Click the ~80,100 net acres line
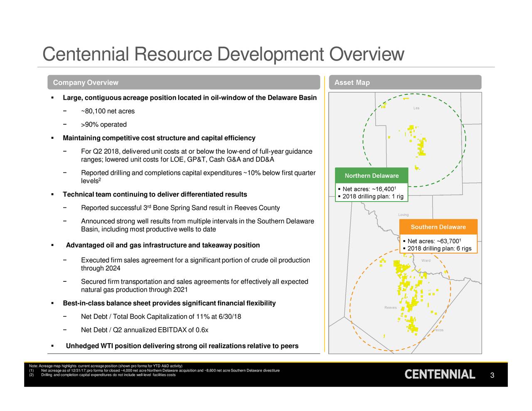This screenshot has width=532, height=411. [108, 111]
